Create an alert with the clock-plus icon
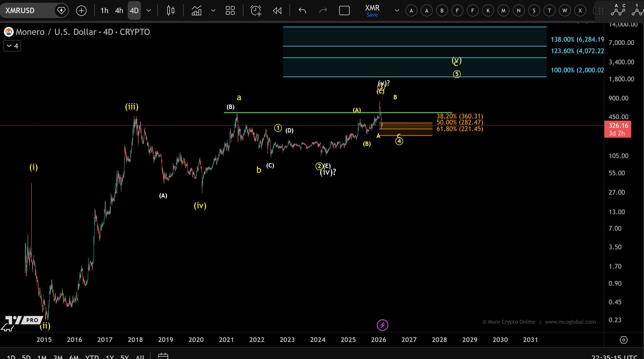Image resolution: width=644 pixels, height=359 pixels. tap(256, 11)
